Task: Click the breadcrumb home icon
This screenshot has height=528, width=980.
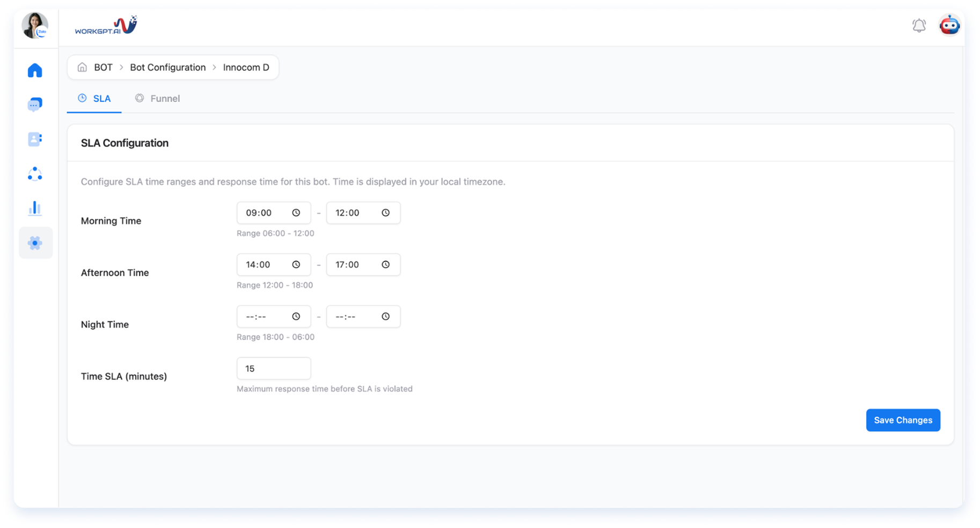Action: click(x=82, y=67)
